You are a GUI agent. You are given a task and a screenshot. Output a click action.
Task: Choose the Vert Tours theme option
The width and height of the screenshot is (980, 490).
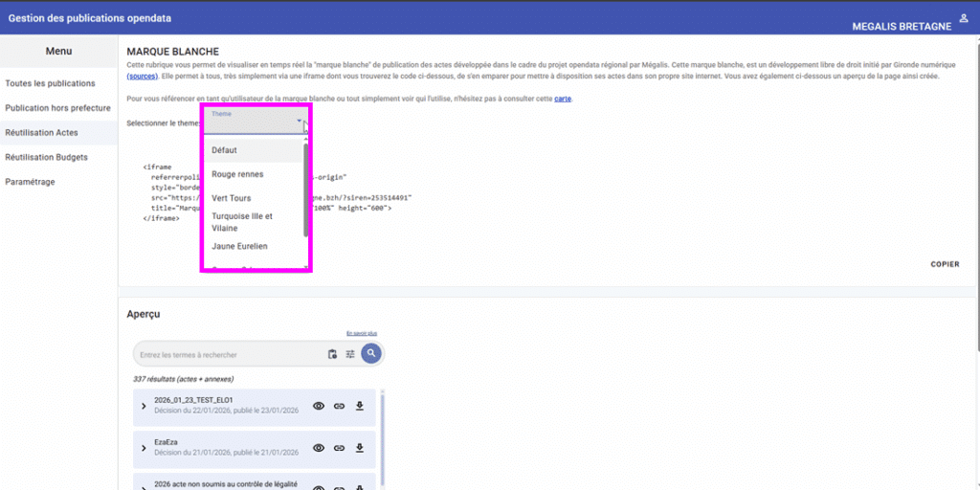coord(232,198)
